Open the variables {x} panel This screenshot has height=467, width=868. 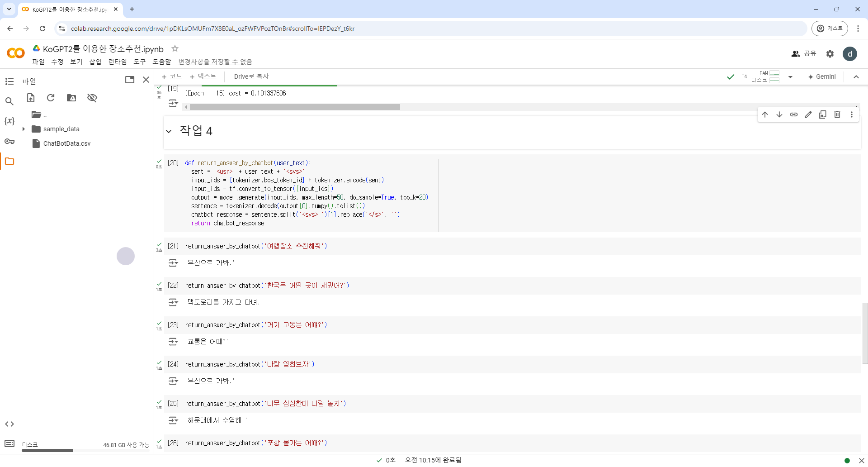tap(9, 121)
